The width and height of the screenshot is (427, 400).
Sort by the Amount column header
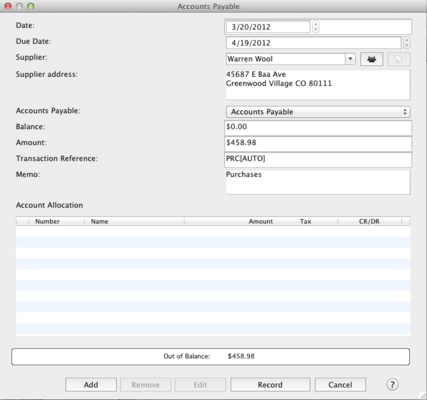pos(230,221)
